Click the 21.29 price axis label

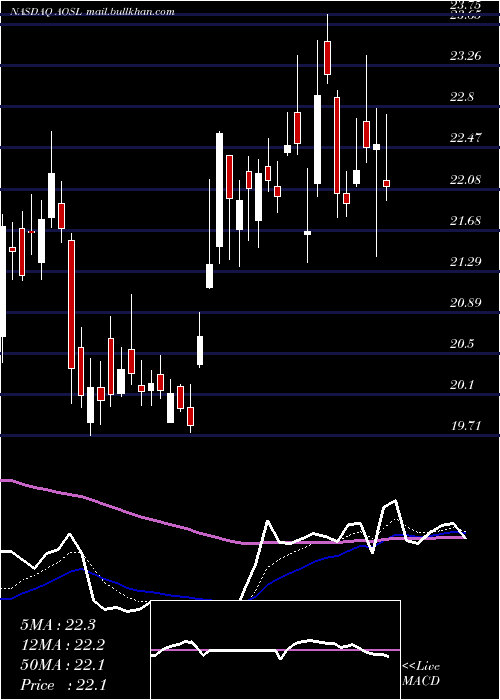pyautogui.click(x=466, y=261)
